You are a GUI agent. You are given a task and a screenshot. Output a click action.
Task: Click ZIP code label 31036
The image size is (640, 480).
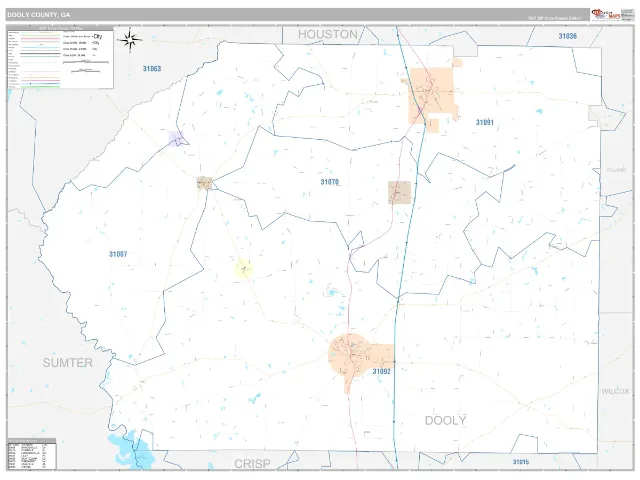[x=568, y=36]
